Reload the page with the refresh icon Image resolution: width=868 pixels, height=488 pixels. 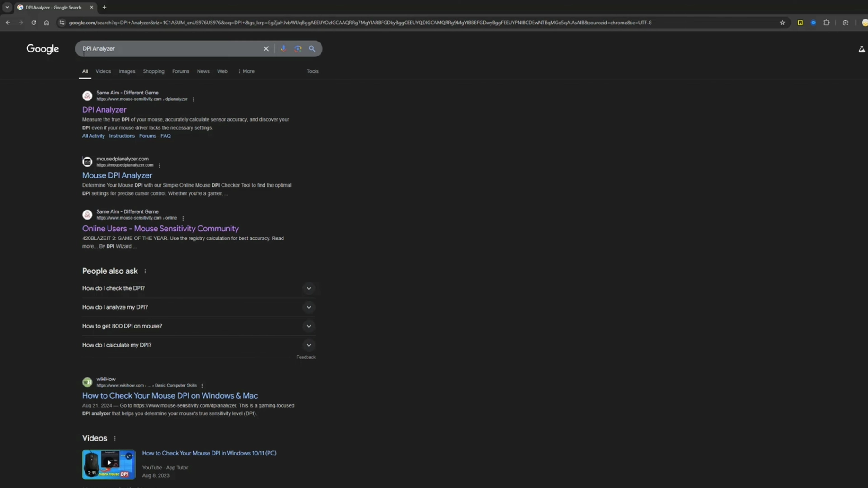pyautogui.click(x=33, y=23)
